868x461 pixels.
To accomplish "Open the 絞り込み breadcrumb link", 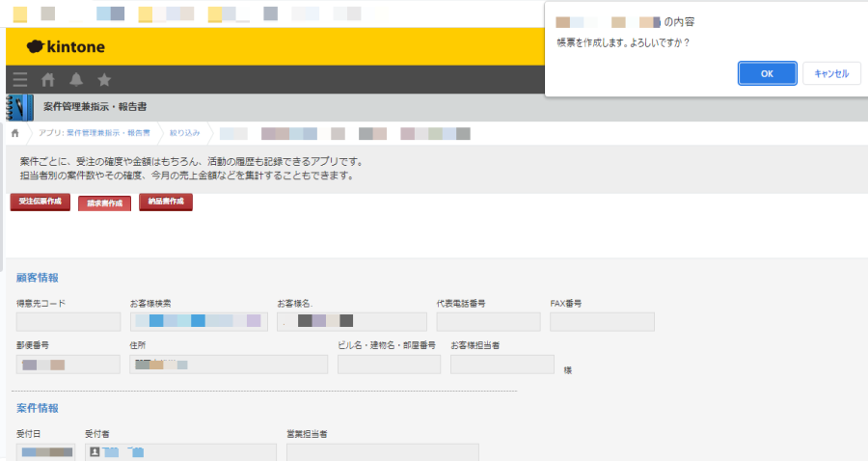I will 184,133.
